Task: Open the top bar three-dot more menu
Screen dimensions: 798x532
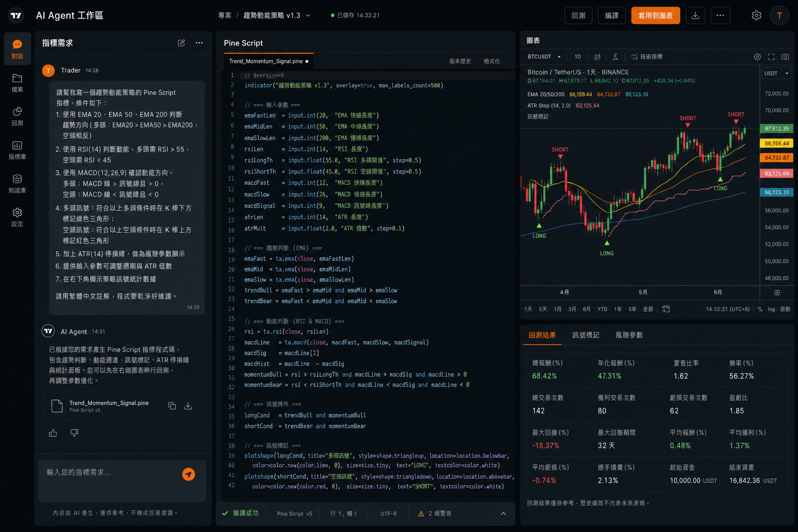Action: pyautogui.click(x=720, y=16)
